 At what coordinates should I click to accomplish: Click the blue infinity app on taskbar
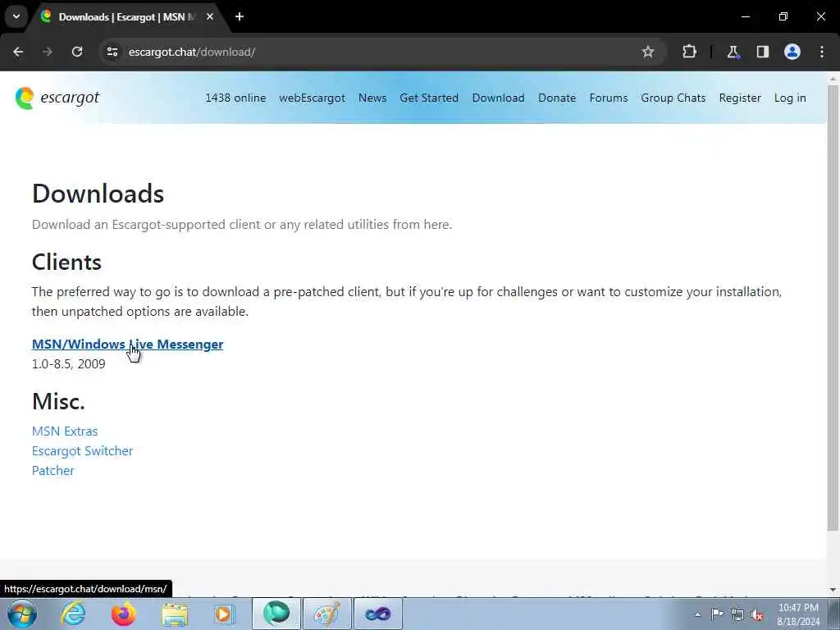(377, 614)
